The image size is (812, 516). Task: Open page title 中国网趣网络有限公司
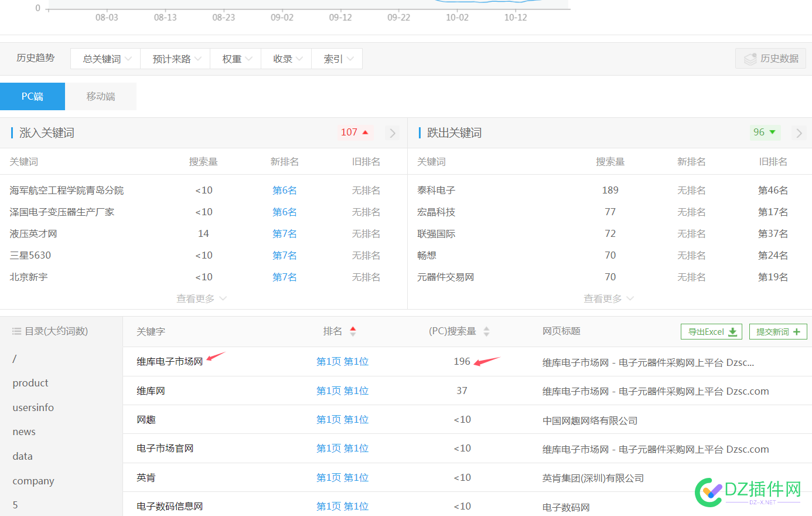[590, 421]
